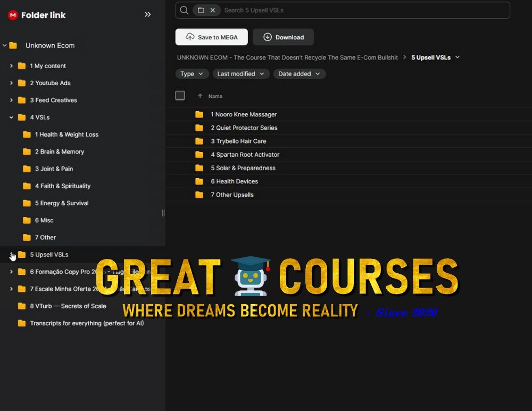Select 2 Youtube Ads in sidebar tree

(50, 83)
